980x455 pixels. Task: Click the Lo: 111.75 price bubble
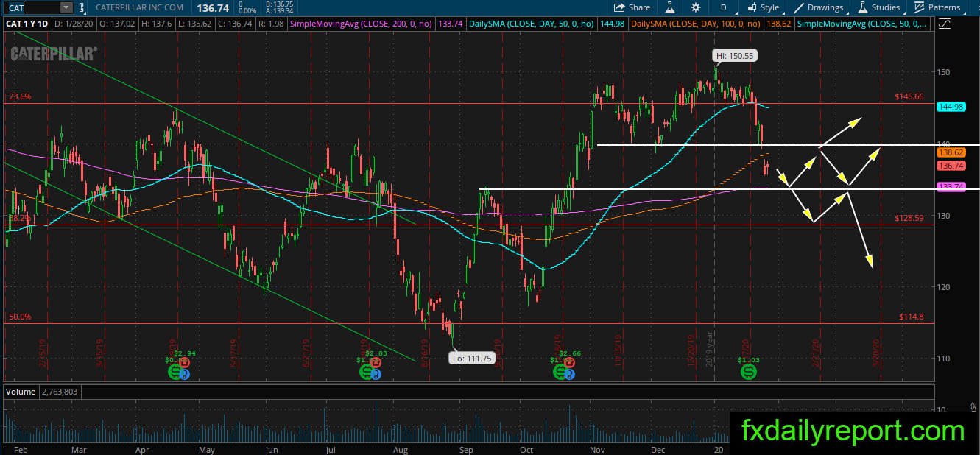[x=472, y=359]
